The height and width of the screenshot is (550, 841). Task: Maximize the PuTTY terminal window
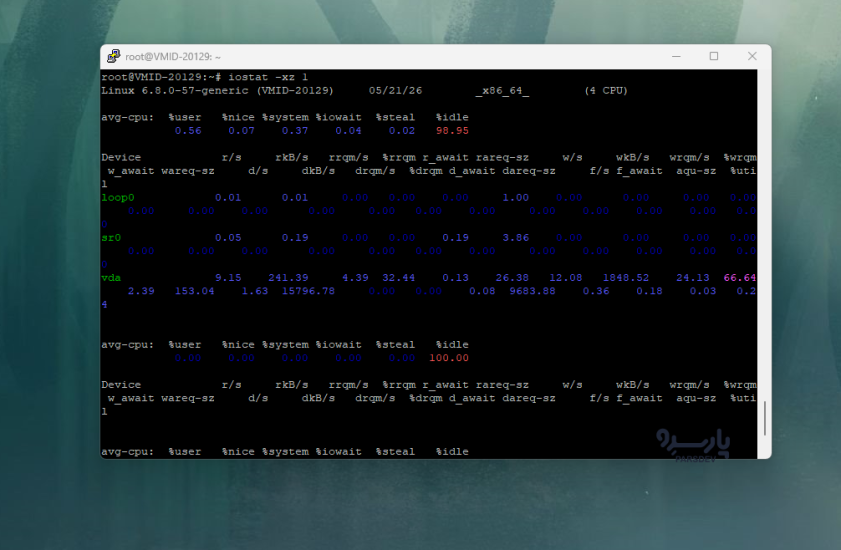[x=714, y=56]
